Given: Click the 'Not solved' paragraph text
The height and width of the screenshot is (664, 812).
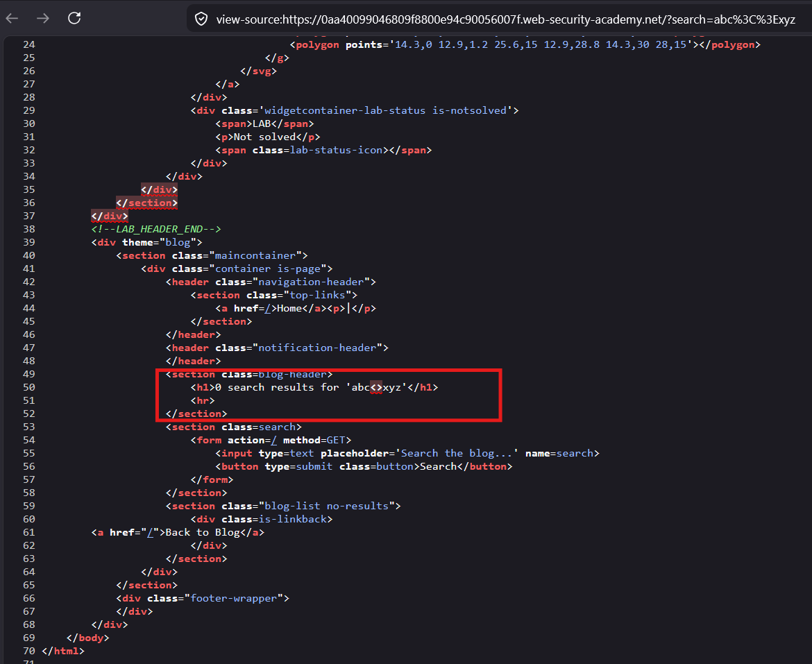Looking at the screenshot, I should tap(264, 137).
